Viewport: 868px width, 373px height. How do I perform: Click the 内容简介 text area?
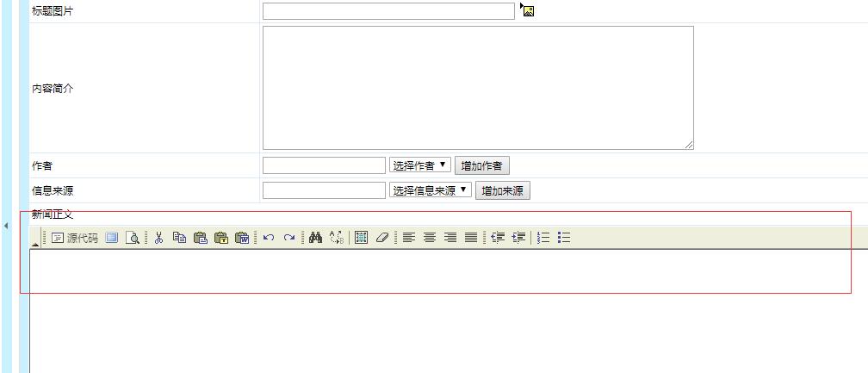point(477,88)
